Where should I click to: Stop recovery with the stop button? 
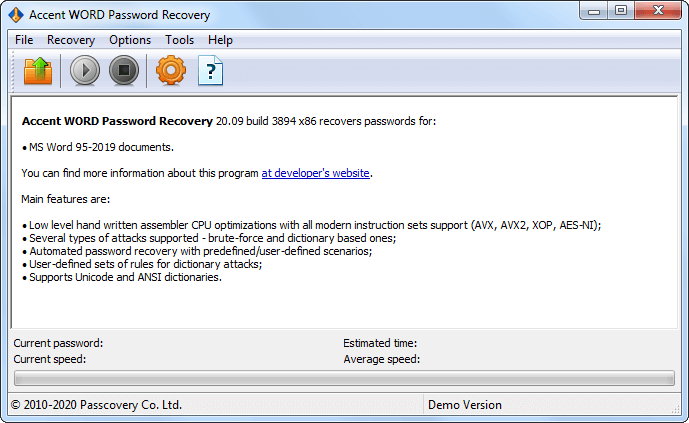pos(124,70)
